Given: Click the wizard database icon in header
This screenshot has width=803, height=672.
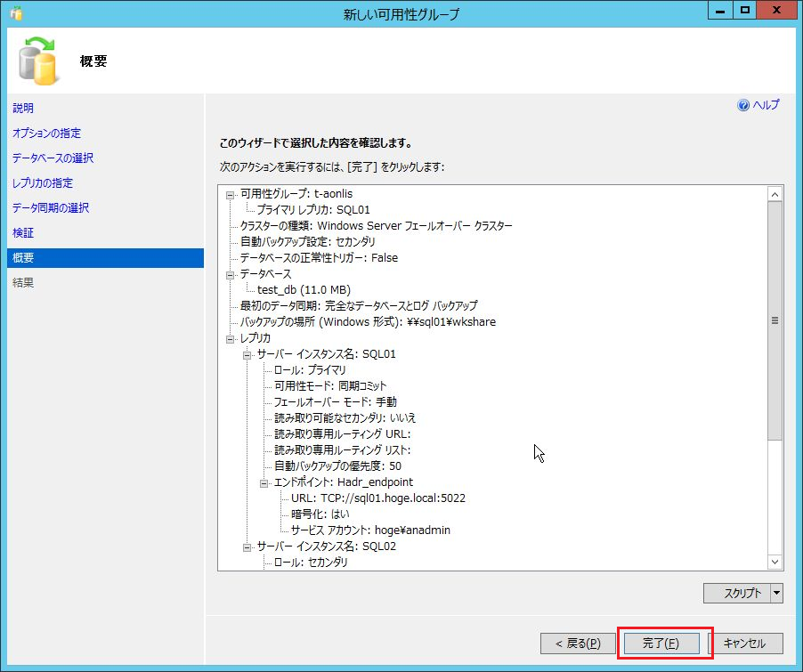Looking at the screenshot, I should click(x=36, y=61).
